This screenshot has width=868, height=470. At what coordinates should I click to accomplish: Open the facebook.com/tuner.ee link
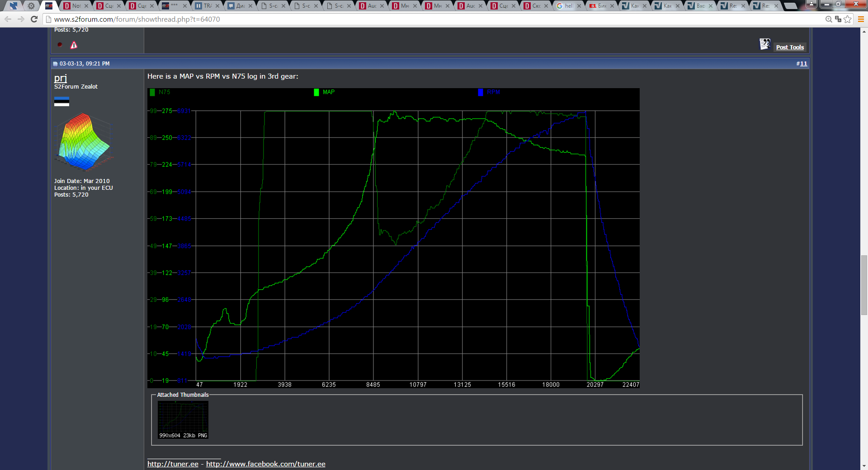[x=265, y=464]
